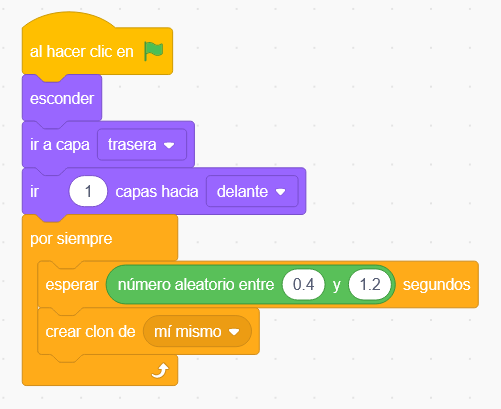This screenshot has height=409, width=501.
Task: Select the 'por siempre' loop block
Action: click(71, 238)
